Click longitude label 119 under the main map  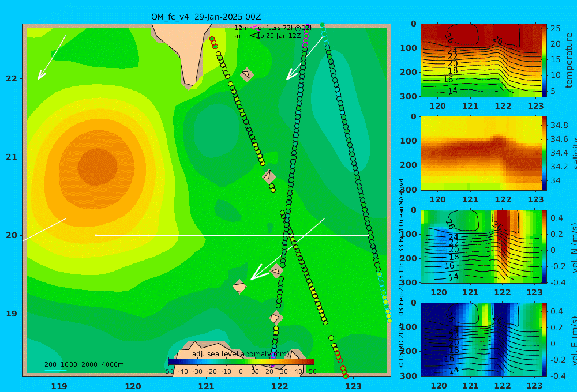coord(59,386)
